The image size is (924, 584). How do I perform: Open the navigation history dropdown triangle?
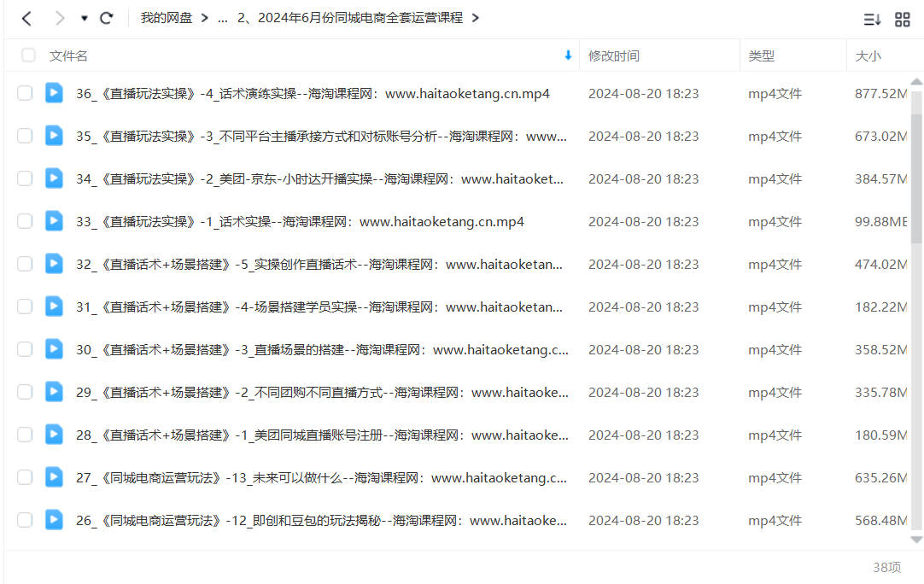tap(85, 18)
